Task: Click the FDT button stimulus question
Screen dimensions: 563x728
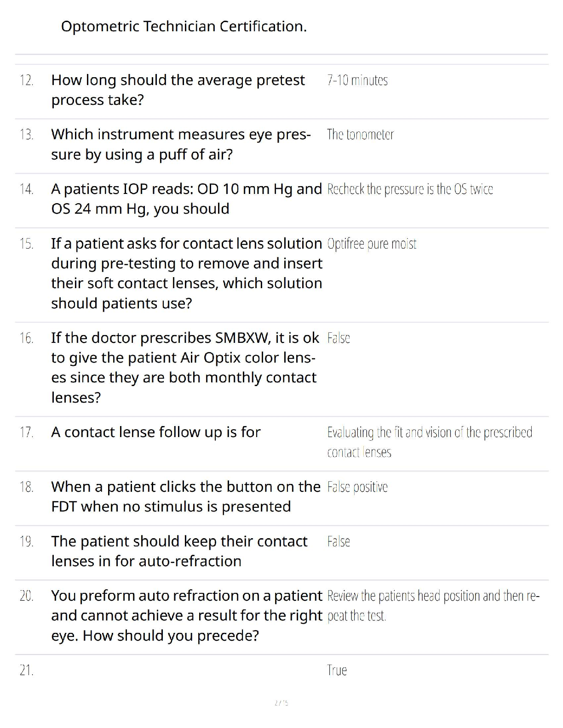Action: click(185, 496)
